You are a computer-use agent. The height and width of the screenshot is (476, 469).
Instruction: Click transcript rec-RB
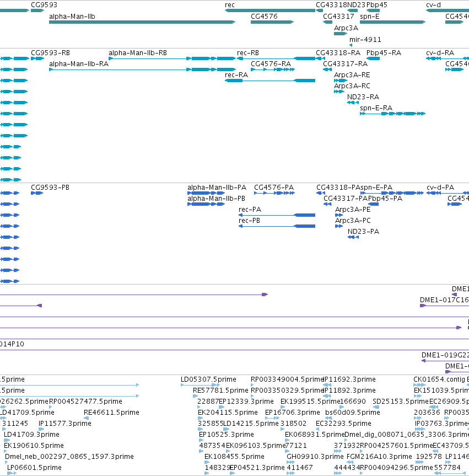tap(276, 58)
